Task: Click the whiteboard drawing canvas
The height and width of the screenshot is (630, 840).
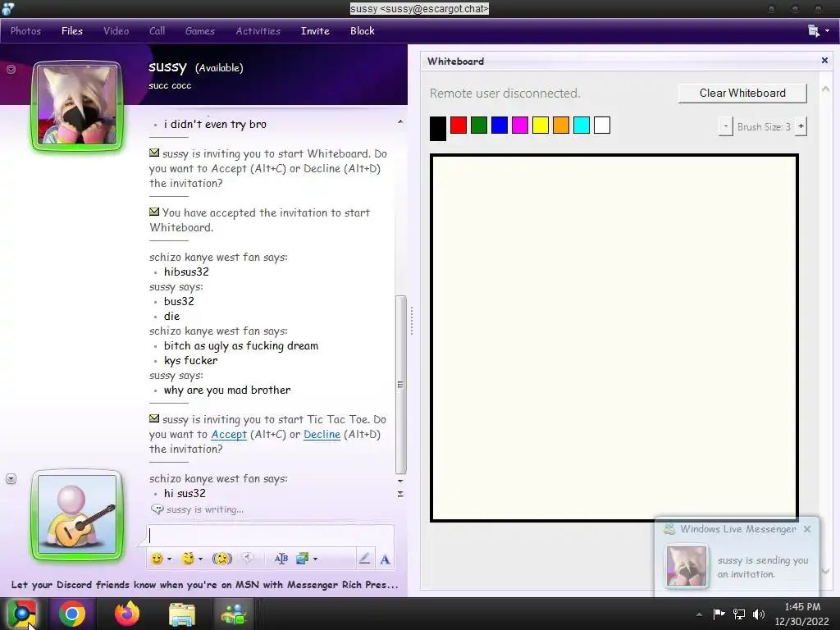Action: click(x=614, y=337)
